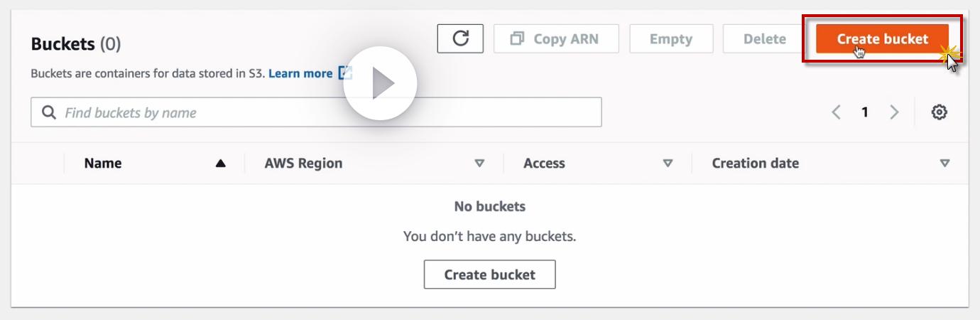This screenshot has width=980, height=320.
Task: Sort using the Creation date arrow
Action: point(944,164)
